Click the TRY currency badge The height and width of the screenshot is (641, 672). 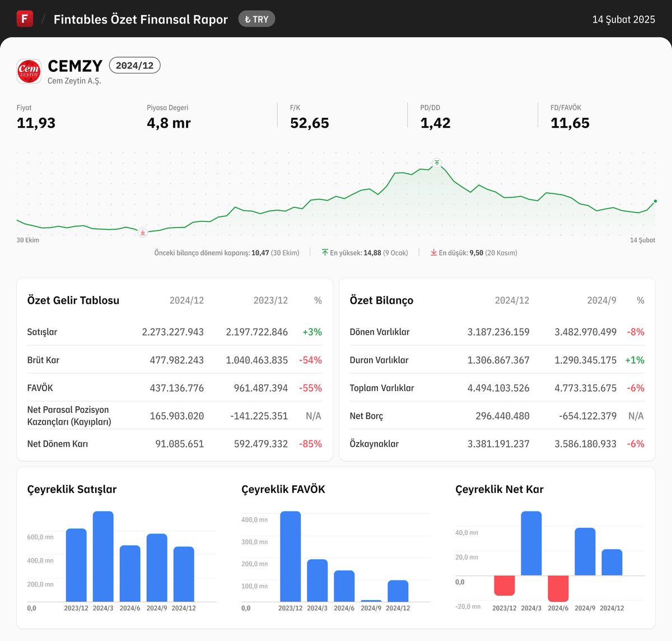256,19
